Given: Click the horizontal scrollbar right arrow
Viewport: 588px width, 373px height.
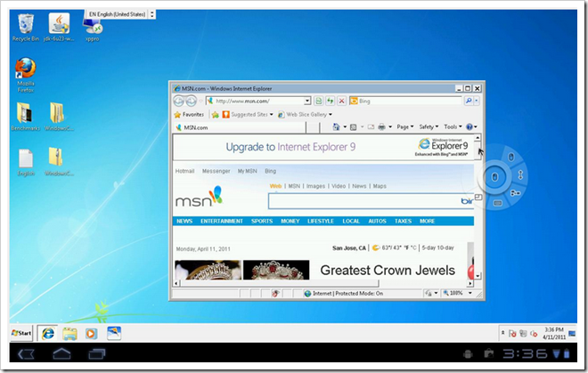Looking at the screenshot, I should coord(470,283).
